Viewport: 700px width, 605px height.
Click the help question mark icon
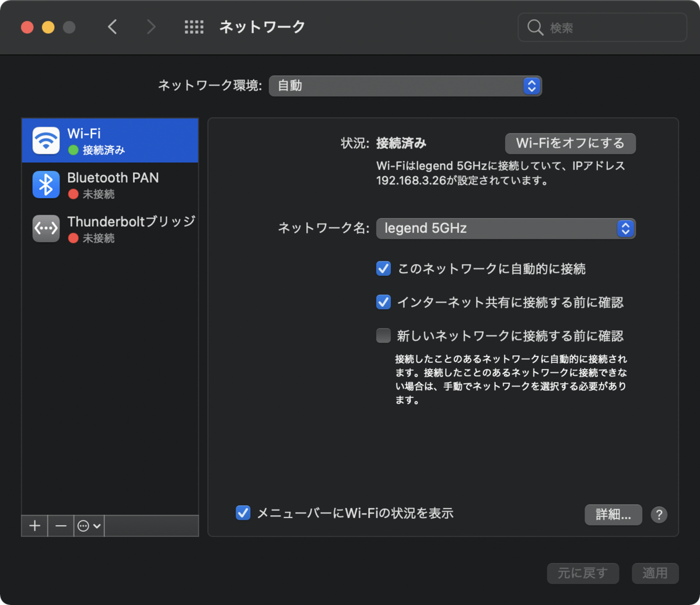pos(659,515)
